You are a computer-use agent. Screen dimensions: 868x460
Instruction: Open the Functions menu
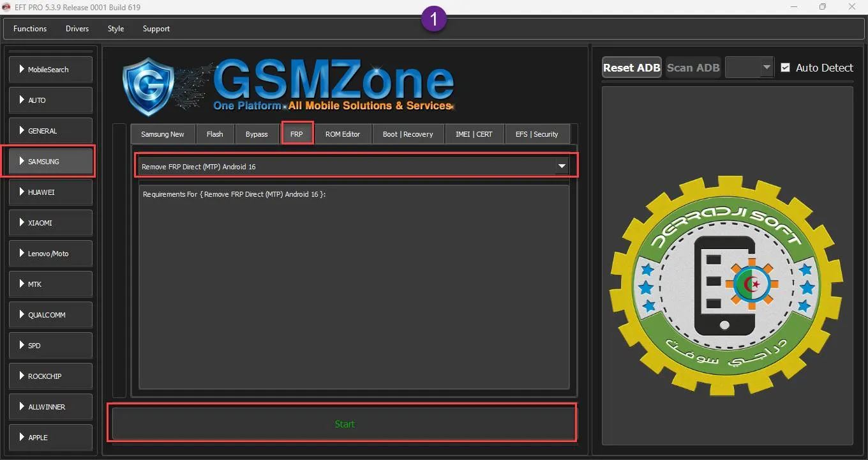pyautogui.click(x=30, y=29)
